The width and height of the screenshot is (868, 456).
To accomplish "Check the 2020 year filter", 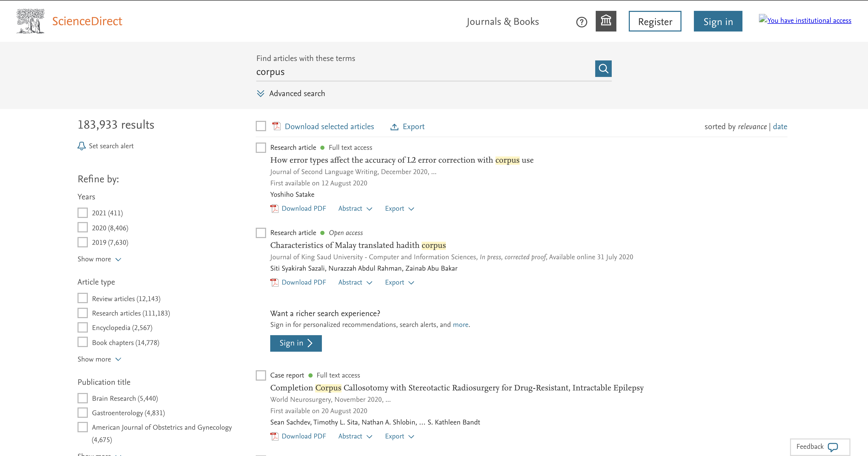I will click(x=83, y=228).
